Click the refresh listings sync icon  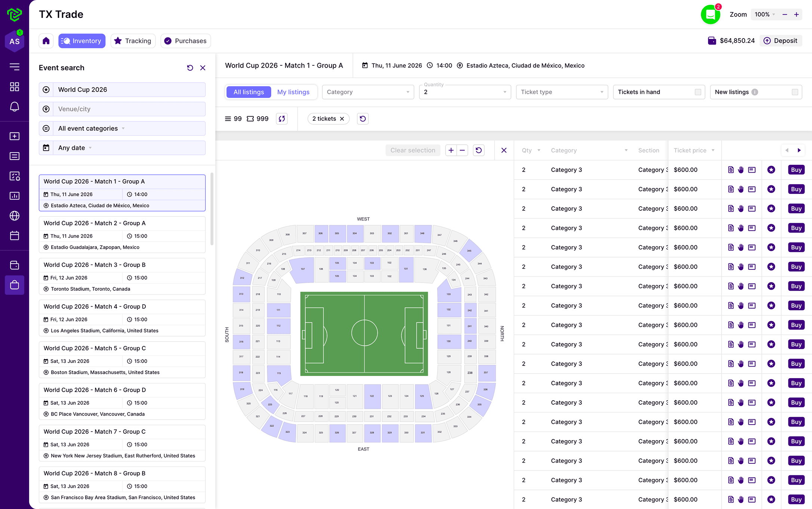coord(282,119)
